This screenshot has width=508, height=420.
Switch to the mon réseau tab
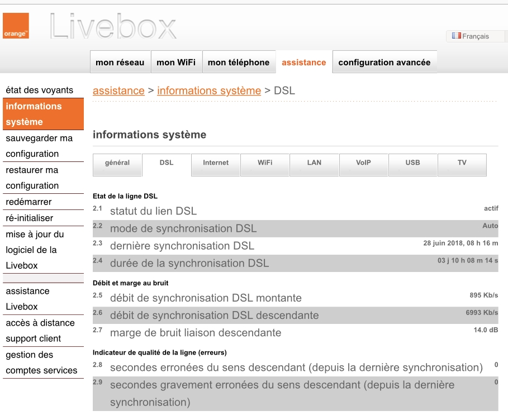coord(120,62)
